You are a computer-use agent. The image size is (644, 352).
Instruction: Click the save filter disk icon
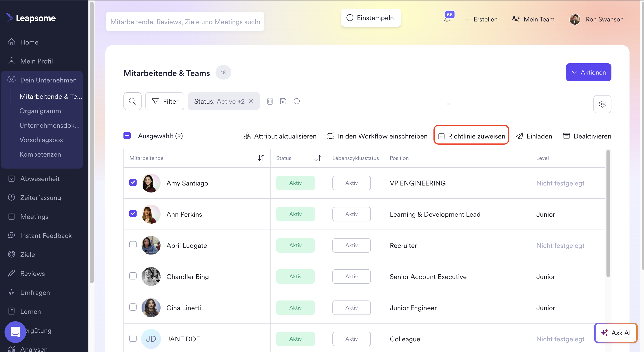283,101
